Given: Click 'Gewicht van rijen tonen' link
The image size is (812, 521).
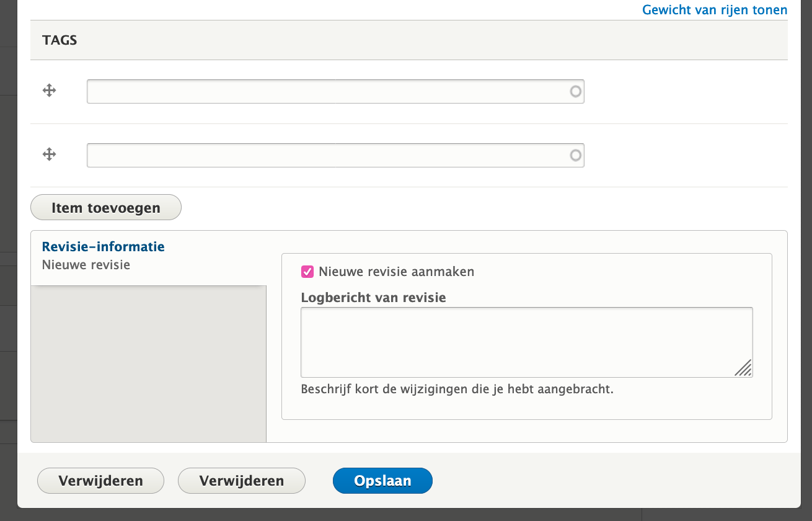Looking at the screenshot, I should click(x=715, y=10).
